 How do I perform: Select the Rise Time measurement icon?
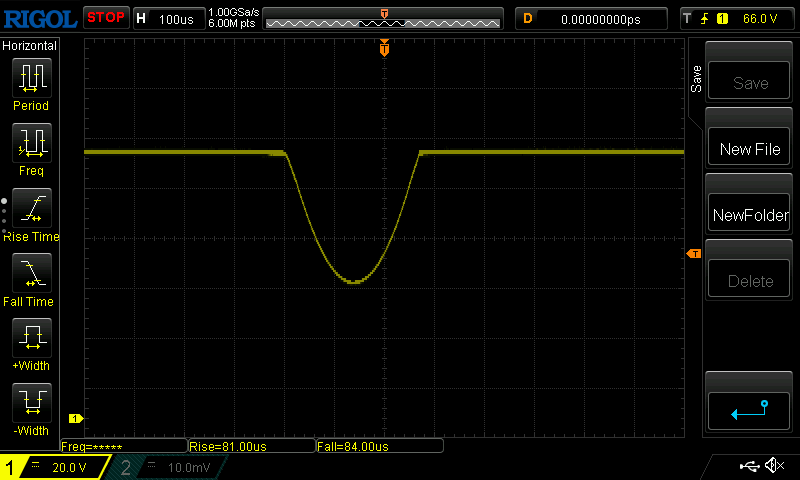coord(32,208)
